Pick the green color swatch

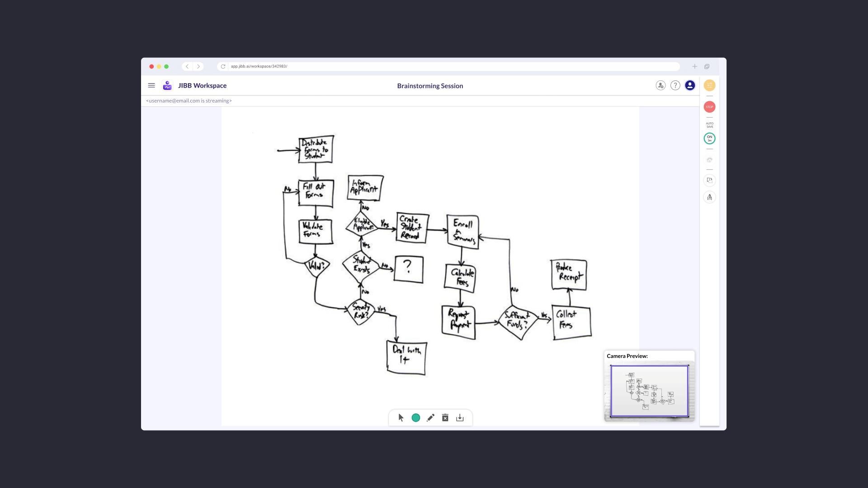(x=416, y=418)
